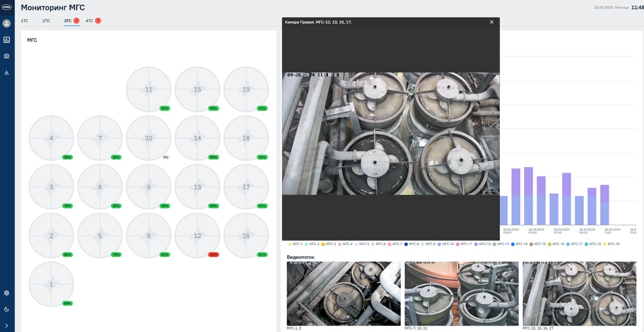The image size is (644, 332).
Task: Open the МГС-7, 10, 11 video thumbnail
Action: pos(462,294)
